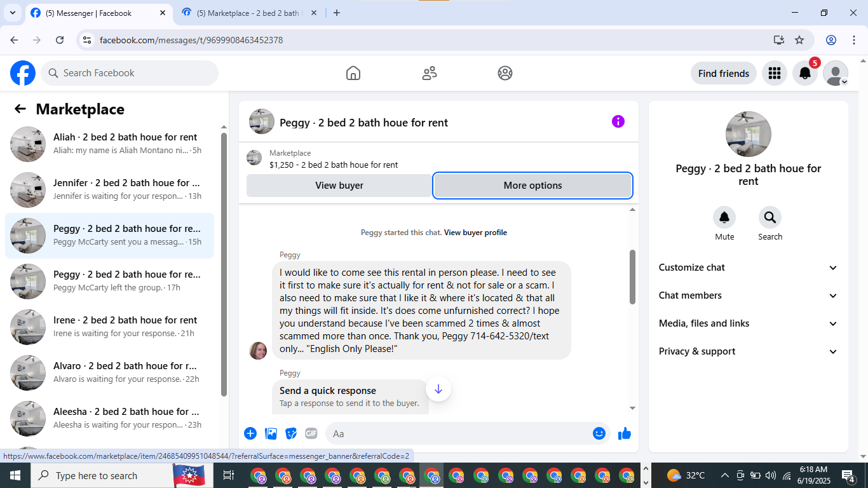Image resolution: width=868 pixels, height=488 pixels.
Task: Switch to the Messenger | Facebook tab
Action: point(98,13)
